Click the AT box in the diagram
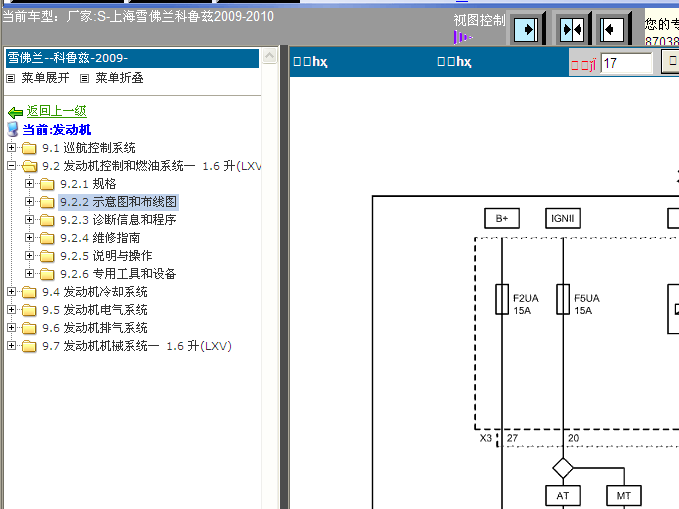Screen dimensions: 679x509 coord(563,496)
